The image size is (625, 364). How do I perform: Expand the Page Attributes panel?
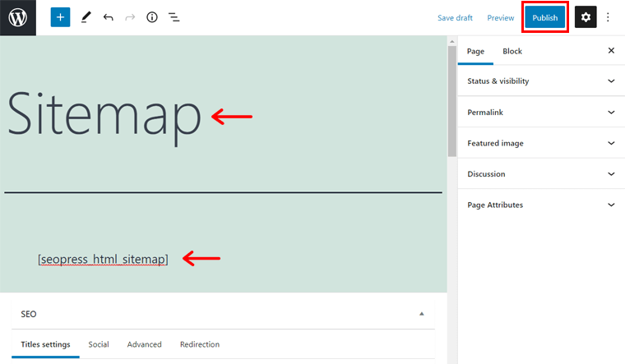pyautogui.click(x=541, y=205)
